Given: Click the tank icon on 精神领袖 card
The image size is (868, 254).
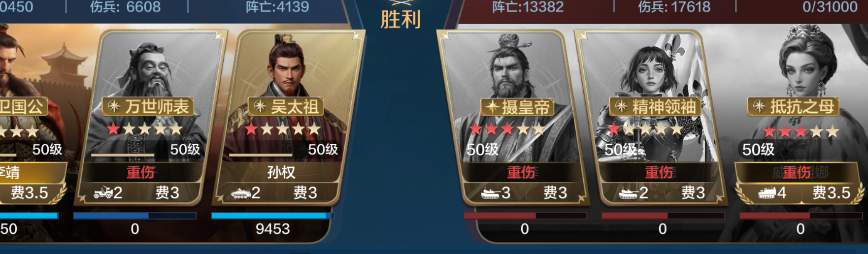Looking at the screenshot, I should coord(628,193).
